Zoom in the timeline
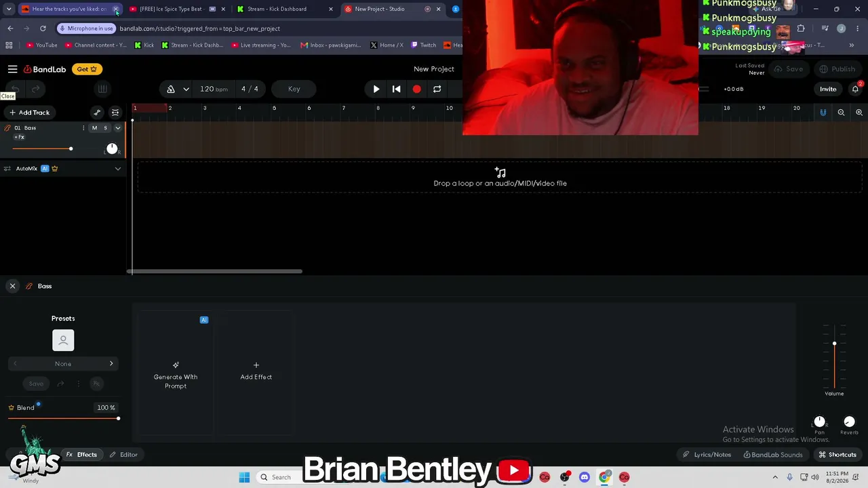The height and width of the screenshot is (488, 868). [859, 113]
